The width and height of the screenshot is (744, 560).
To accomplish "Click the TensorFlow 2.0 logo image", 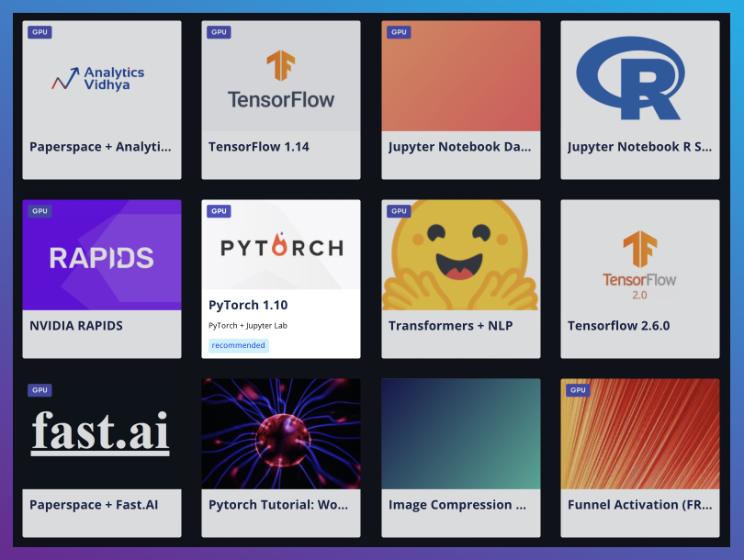I will tap(639, 265).
